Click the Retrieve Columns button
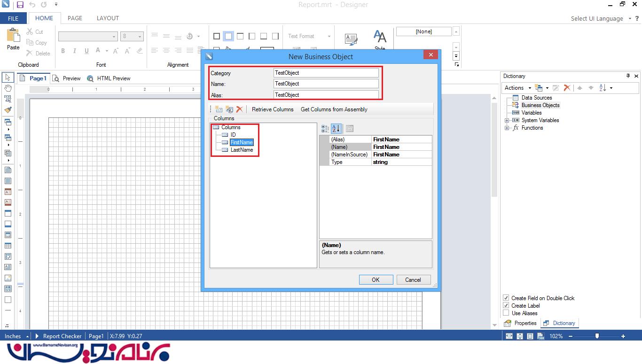 tap(273, 109)
